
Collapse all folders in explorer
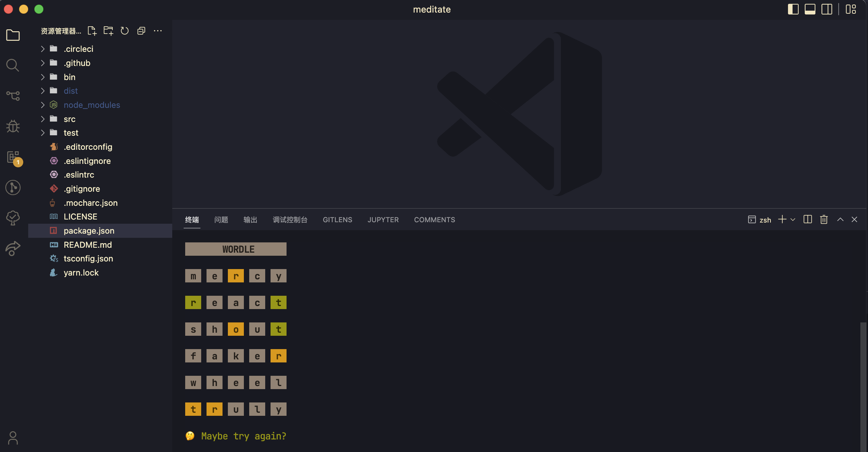pos(141,31)
